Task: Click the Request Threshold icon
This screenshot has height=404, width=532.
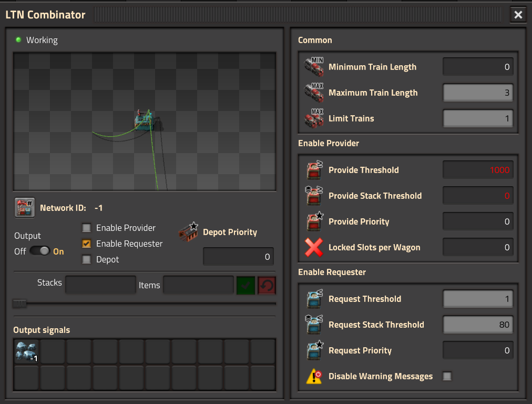Action: point(314,299)
